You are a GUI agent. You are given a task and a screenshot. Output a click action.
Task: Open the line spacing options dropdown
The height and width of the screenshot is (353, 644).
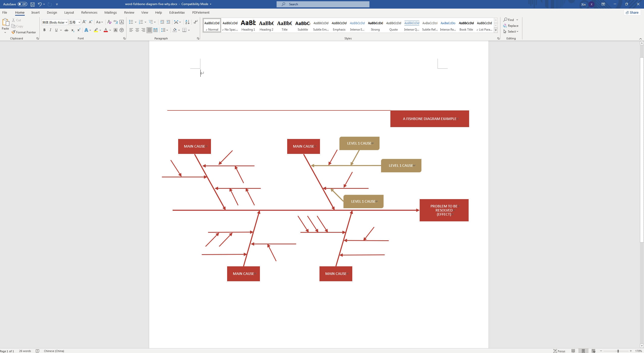pos(167,30)
